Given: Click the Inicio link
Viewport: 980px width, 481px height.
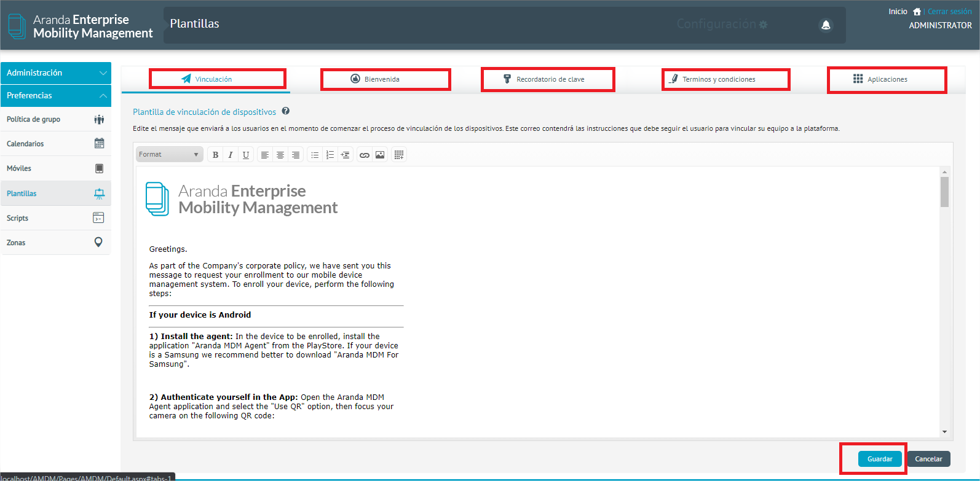Looking at the screenshot, I should [x=898, y=12].
